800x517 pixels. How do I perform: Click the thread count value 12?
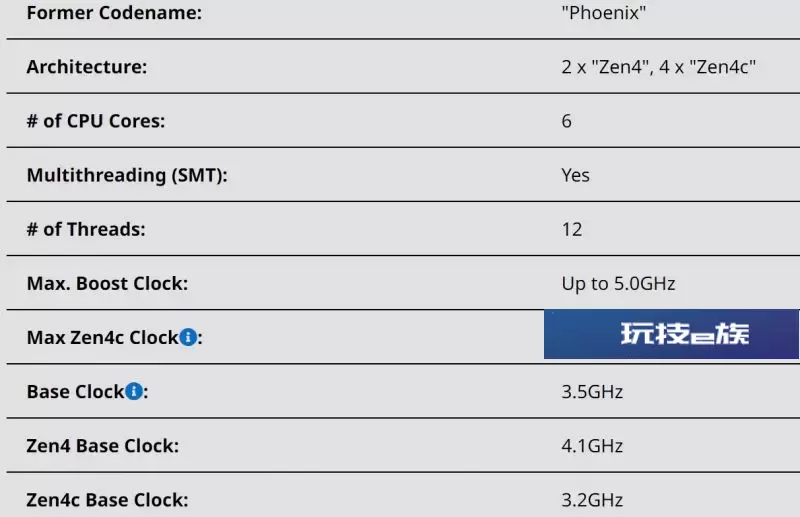click(x=572, y=229)
